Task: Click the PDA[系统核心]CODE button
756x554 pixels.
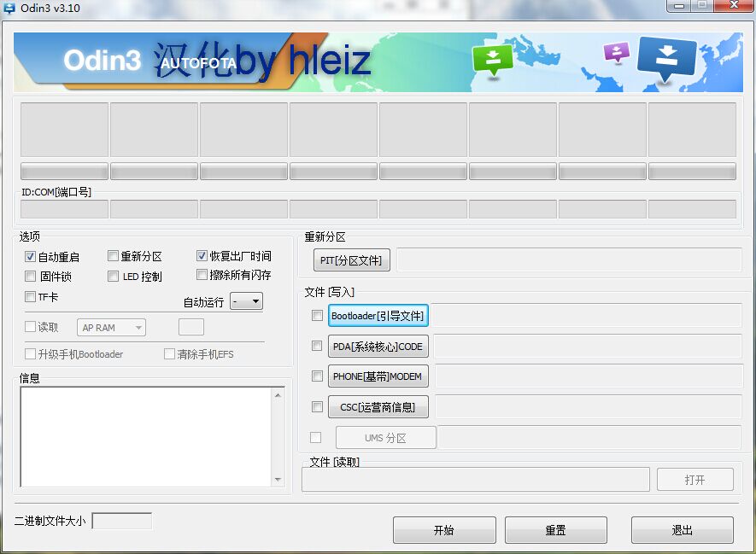Action: (378, 347)
